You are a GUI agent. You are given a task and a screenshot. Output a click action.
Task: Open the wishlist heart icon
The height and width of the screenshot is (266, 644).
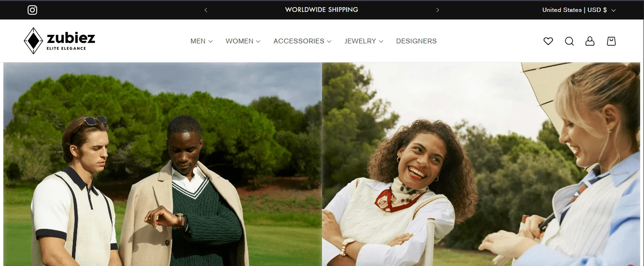548,41
